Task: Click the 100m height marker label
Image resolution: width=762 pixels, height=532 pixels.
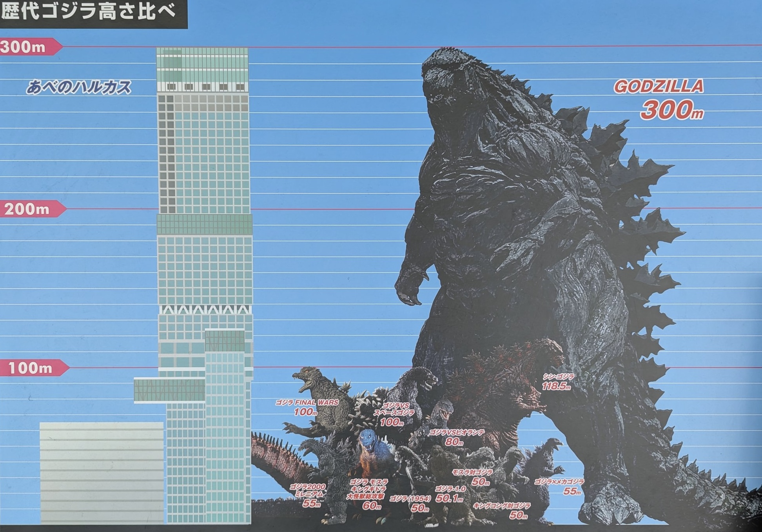Action: point(31,368)
